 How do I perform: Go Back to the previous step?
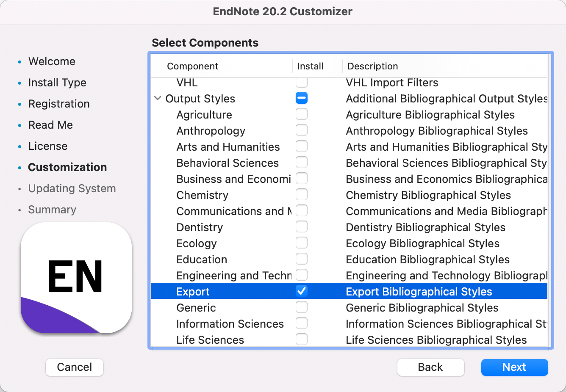point(430,367)
